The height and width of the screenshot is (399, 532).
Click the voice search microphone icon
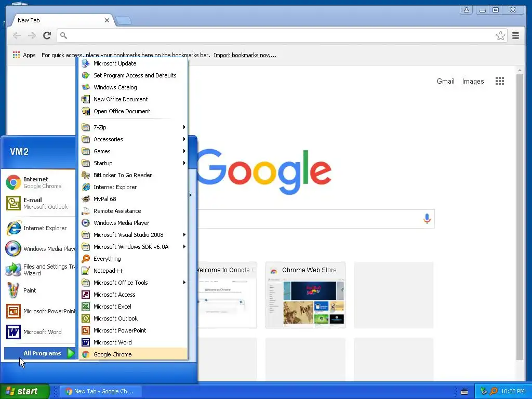pos(427,219)
